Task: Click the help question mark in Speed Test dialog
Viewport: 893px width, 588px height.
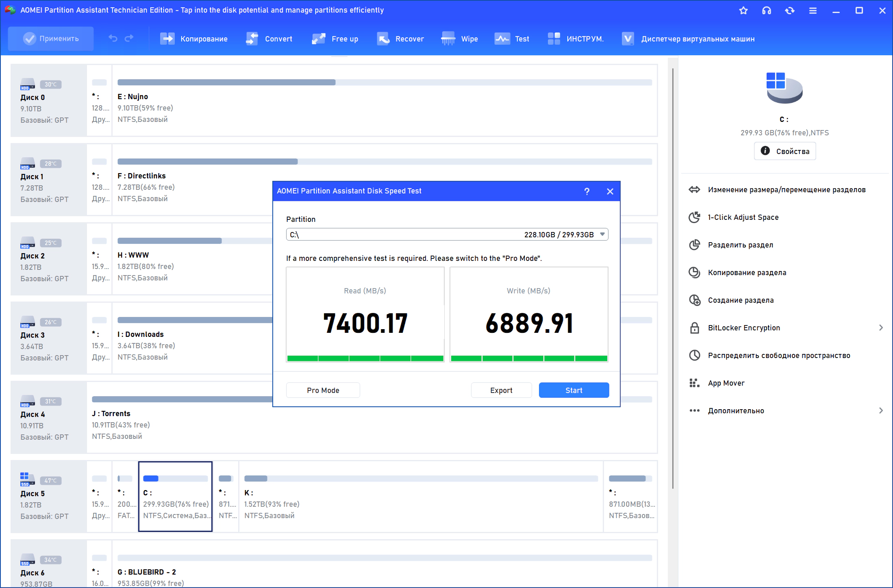Action: 587,191
